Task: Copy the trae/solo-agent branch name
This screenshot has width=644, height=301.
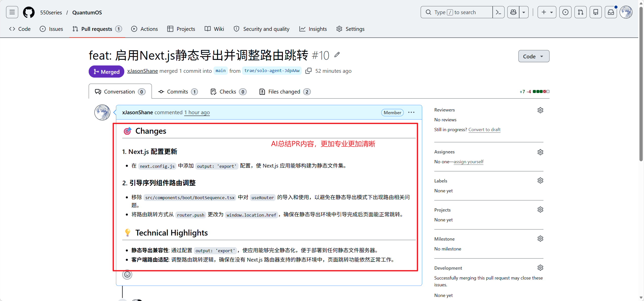Action: coord(308,71)
